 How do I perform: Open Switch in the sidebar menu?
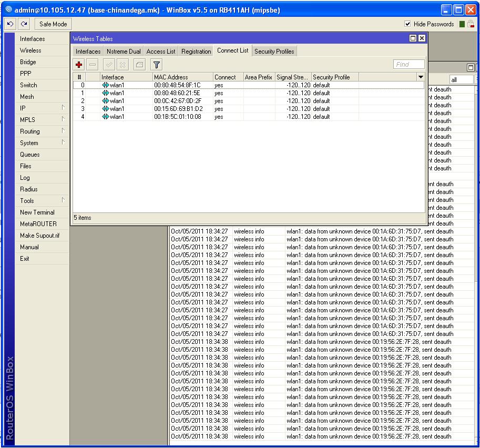[28, 85]
